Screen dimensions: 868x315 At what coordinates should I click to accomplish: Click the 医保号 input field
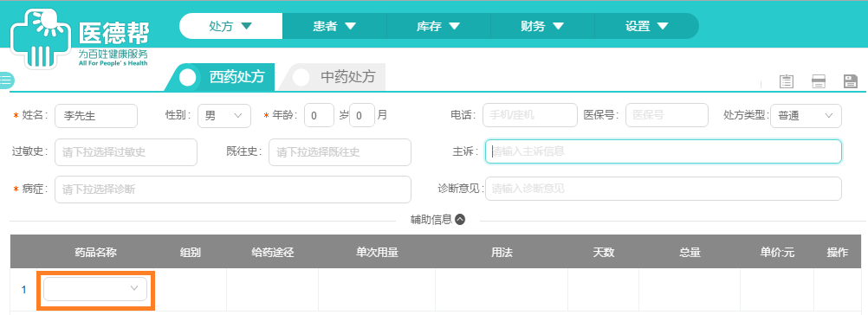(x=666, y=115)
